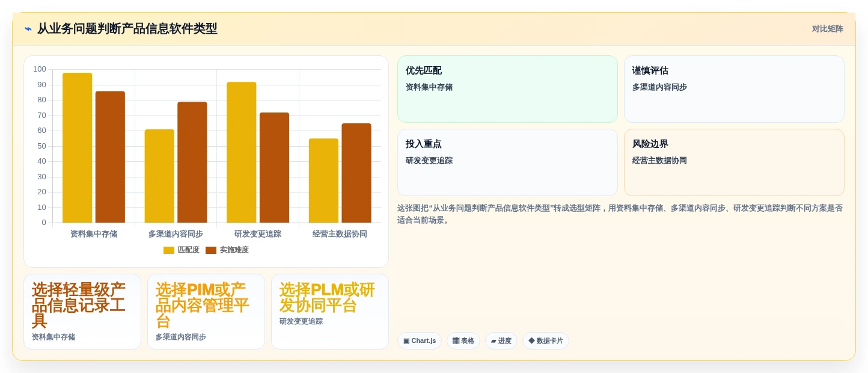Click the 进度 tag chip
868x373 pixels.
[501, 341]
